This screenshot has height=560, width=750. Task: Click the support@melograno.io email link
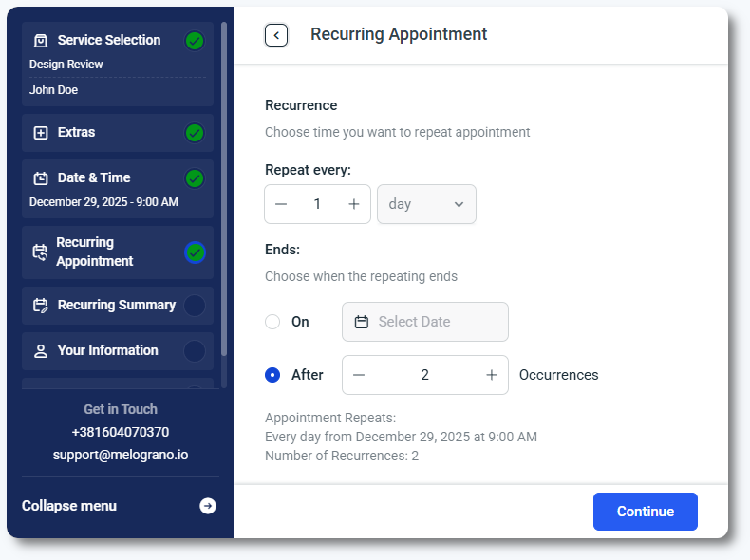point(120,455)
